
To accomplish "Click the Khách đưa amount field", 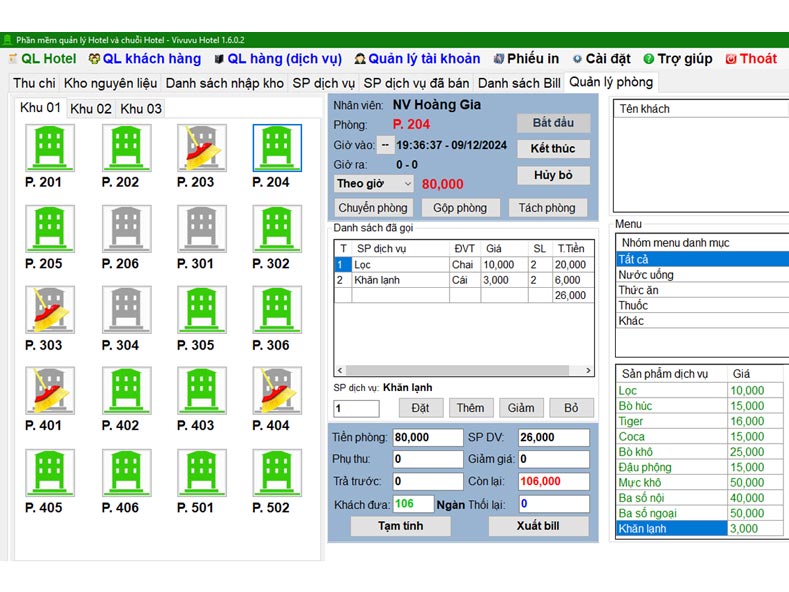I will tap(411, 503).
